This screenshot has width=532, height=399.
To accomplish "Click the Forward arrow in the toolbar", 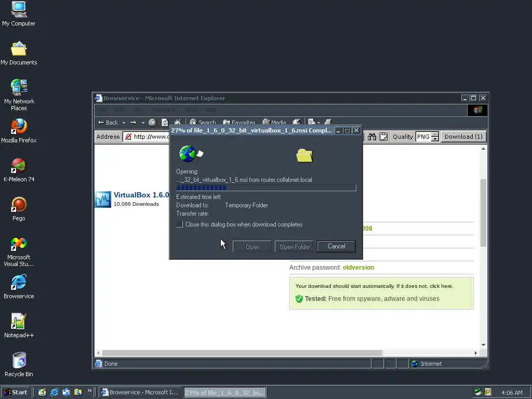I will pyautogui.click(x=134, y=123).
